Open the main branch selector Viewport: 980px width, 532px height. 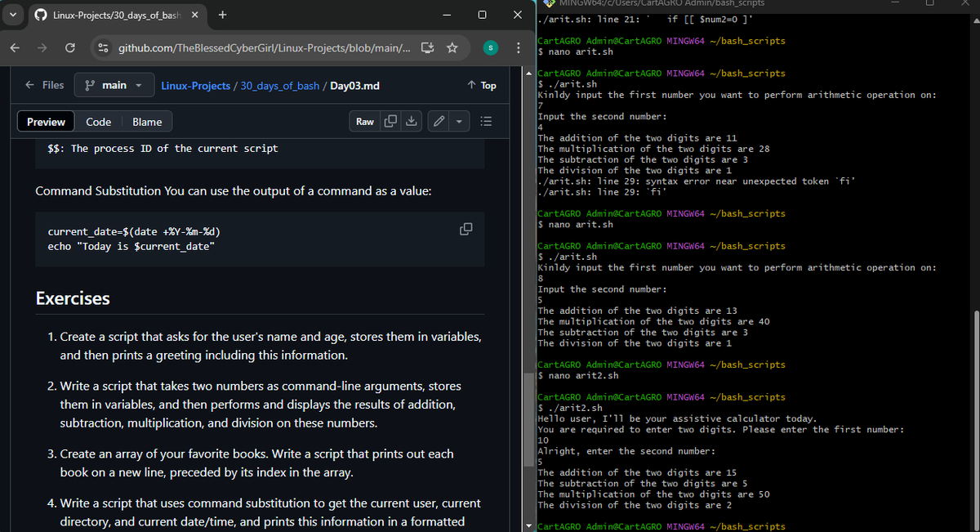(114, 85)
